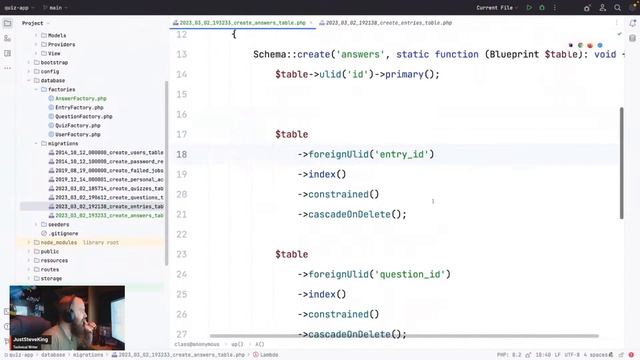The width and height of the screenshot is (640, 360).
Task: Select the .gitignore file
Action: [x=60, y=233]
